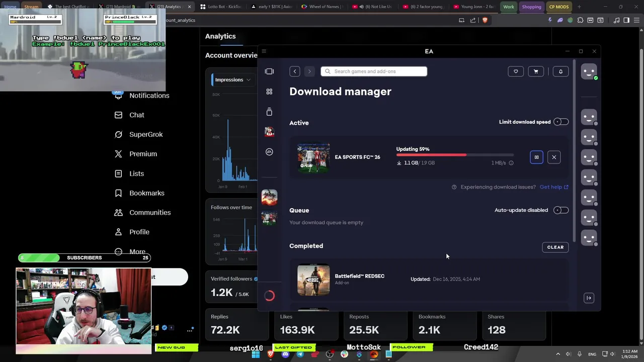Open Lists in the X sidebar
The image size is (644, 362).
coord(129,173)
